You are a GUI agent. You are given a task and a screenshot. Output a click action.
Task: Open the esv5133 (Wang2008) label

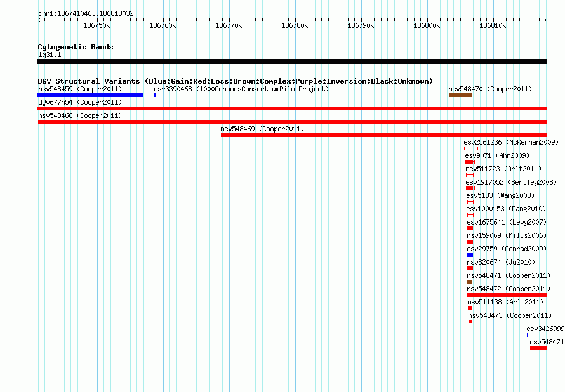click(500, 195)
